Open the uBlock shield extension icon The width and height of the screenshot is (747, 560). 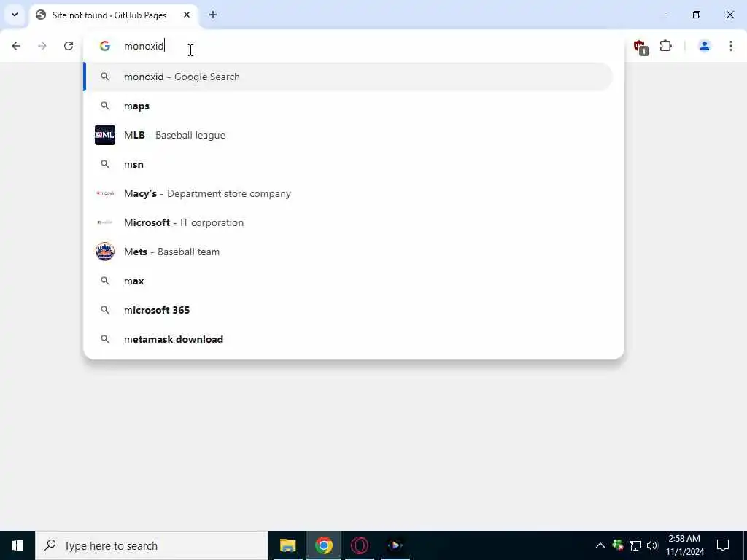click(x=640, y=47)
